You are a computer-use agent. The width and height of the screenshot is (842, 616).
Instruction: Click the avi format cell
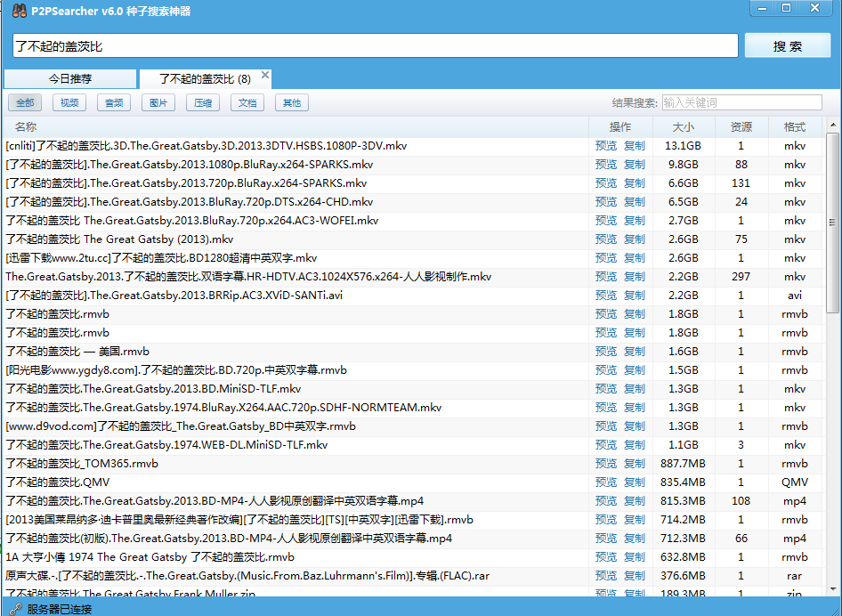(795, 296)
